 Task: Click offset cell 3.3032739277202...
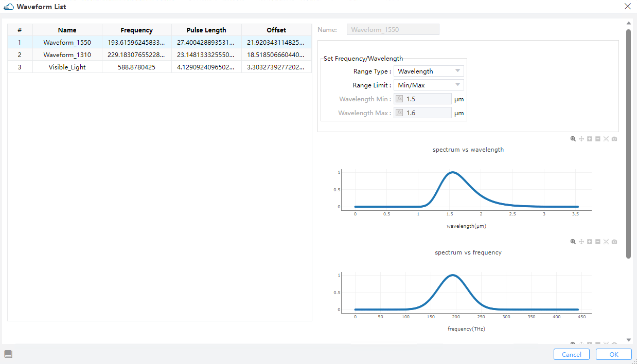(x=276, y=67)
